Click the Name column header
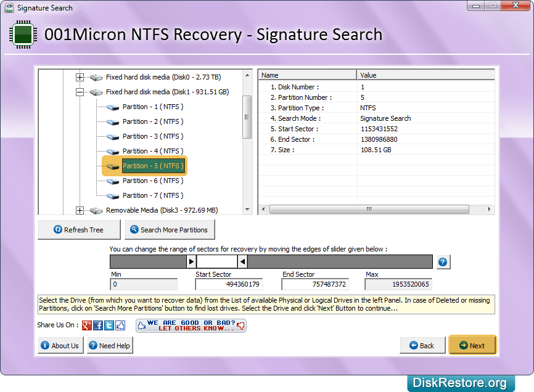Image resolution: width=534 pixels, height=392 pixels. point(307,75)
